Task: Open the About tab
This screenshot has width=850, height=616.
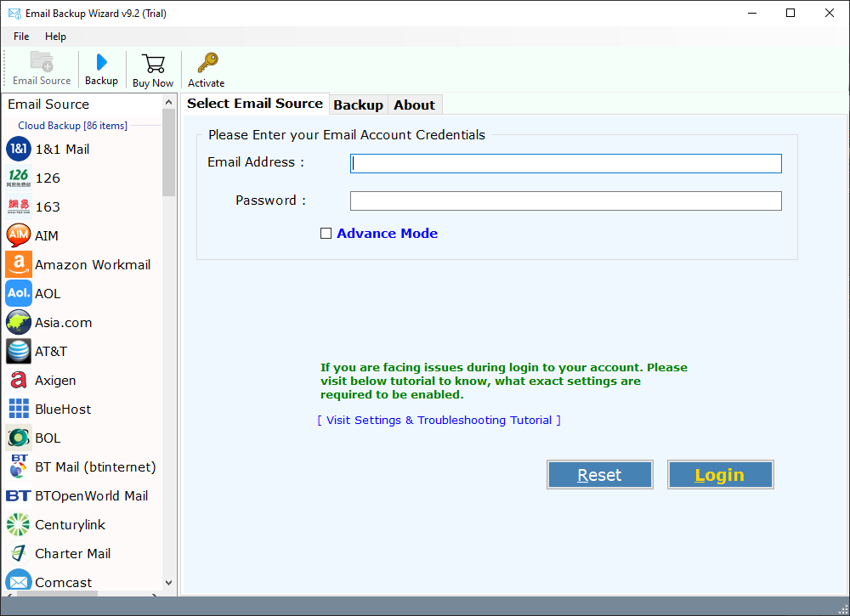Action: point(414,105)
